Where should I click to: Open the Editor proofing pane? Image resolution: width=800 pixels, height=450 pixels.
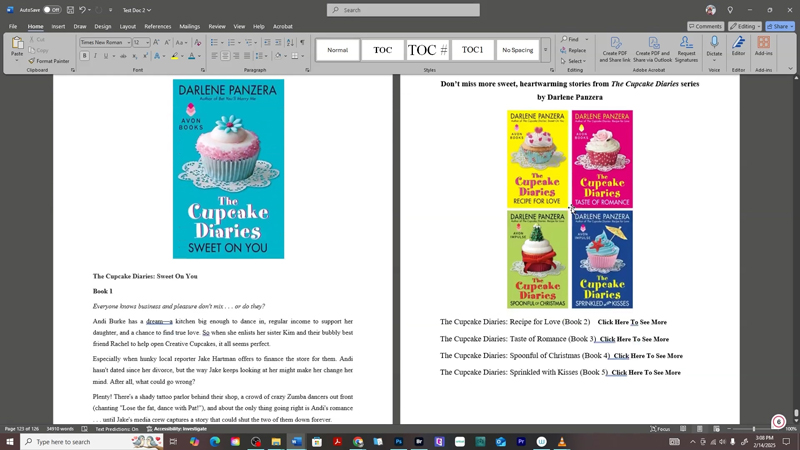pos(738,47)
